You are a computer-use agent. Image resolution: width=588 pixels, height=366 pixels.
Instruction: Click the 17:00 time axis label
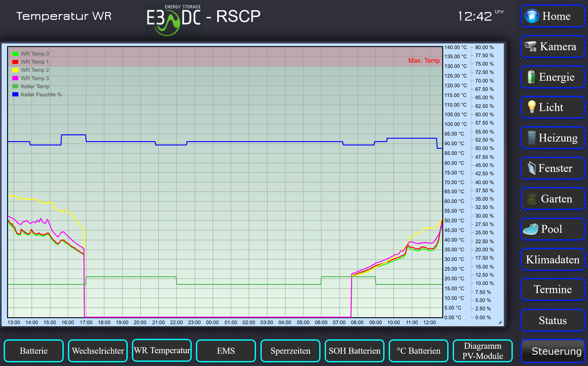tap(86, 322)
